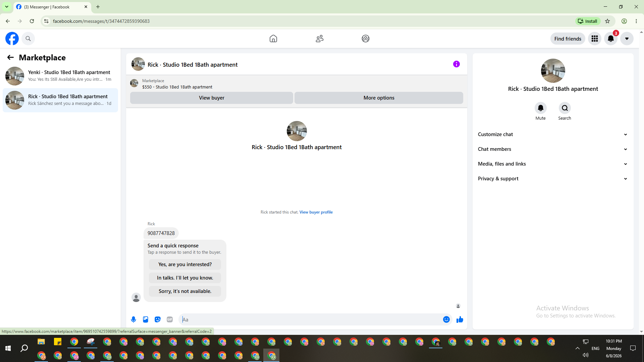The width and height of the screenshot is (644, 362).
Task: View site information icon in address bar
Action: coord(46,21)
